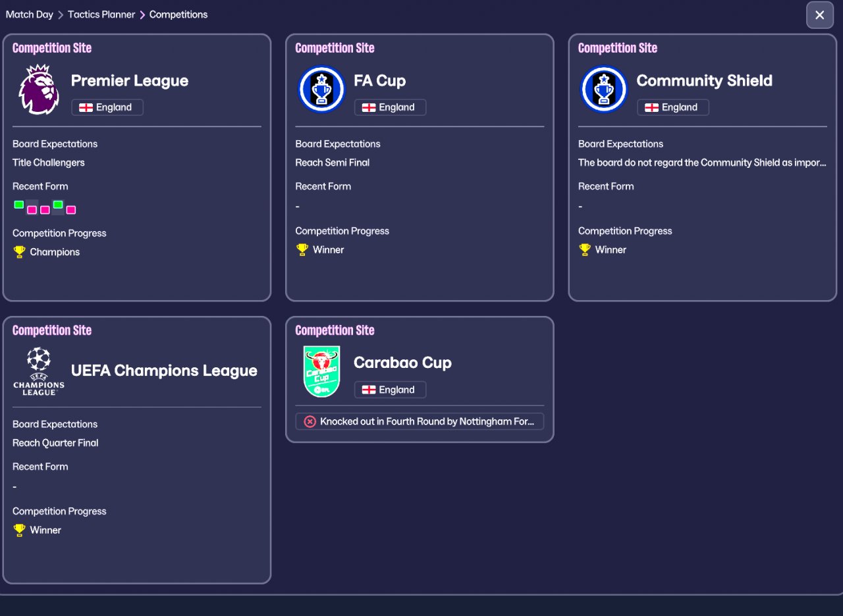Click the UEFA Champions League logo
This screenshot has width=843, height=616.
click(x=39, y=371)
